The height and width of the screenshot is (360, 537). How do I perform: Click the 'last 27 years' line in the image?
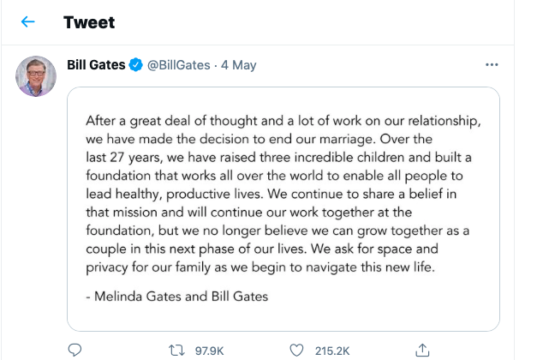(x=278, y=157)
